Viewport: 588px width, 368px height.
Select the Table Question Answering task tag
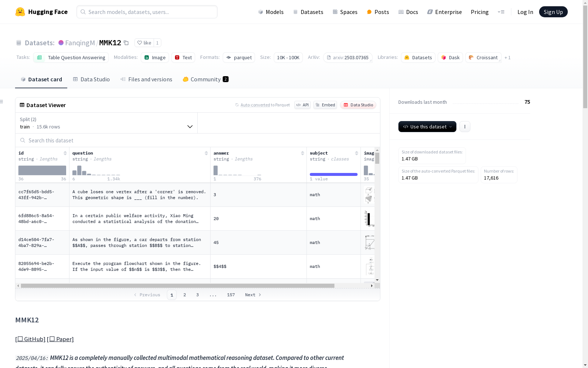71,57
